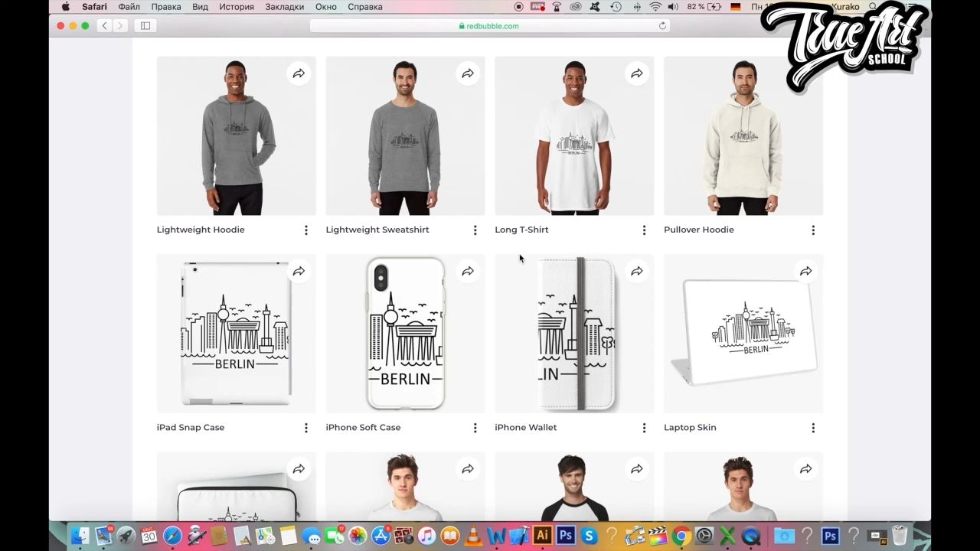Screen dimensions: 980x551
Task: Open the Pullover Hoodie product image
Action: point(743,135)
